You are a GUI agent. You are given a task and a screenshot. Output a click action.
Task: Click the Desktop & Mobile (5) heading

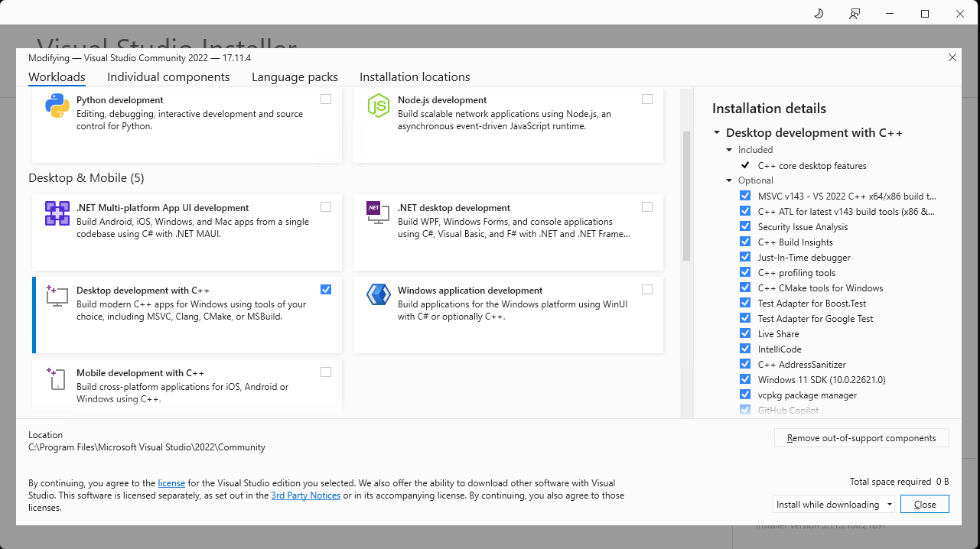[86, 178]
